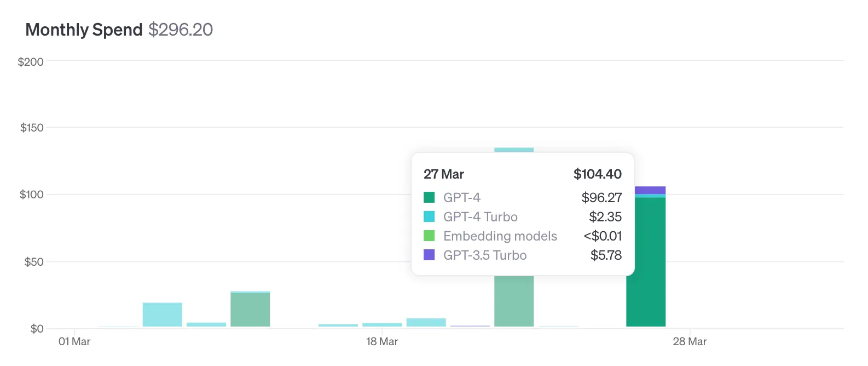Click the '28 Mar' x-axis label
This screenshot has height=366, width=868.
(x=690, y=341)
